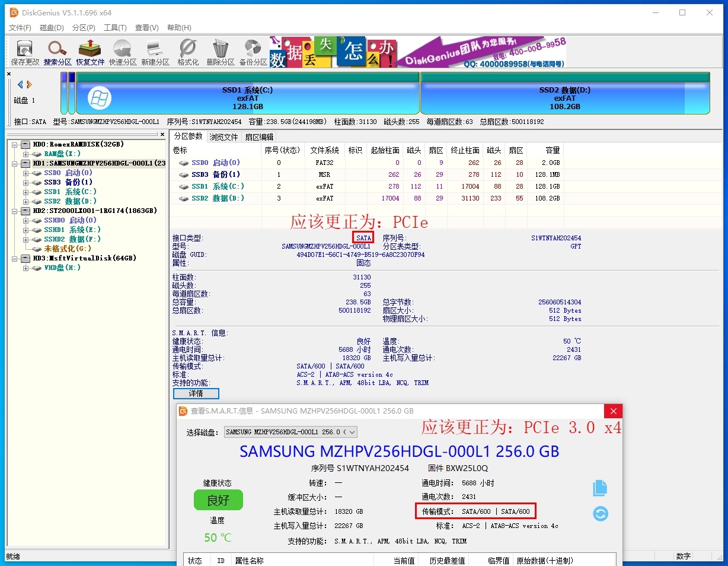Open the 分区(P) menu
This screenshot has height=566, width=728.
point(84,27)
